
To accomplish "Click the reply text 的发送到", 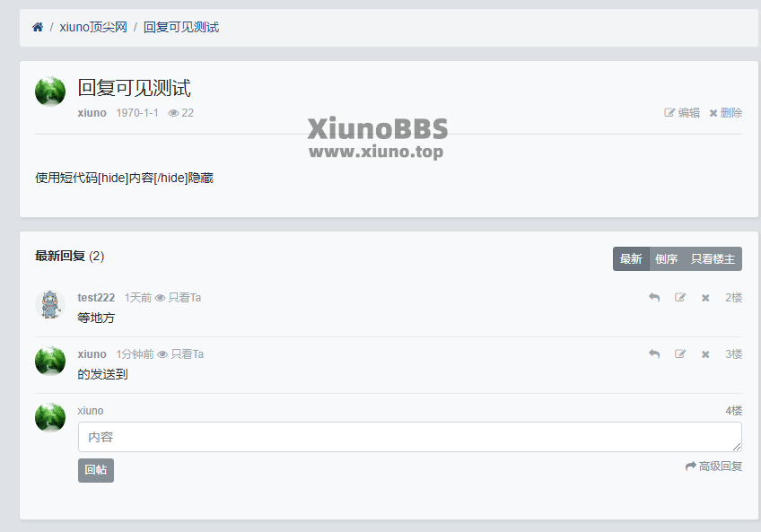I will click(x=102, y=374).
